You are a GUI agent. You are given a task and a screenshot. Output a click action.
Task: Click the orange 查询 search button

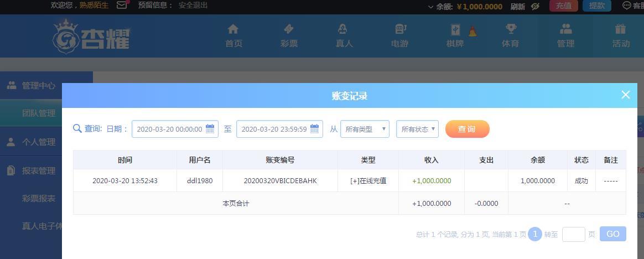(x=467, y=129)
